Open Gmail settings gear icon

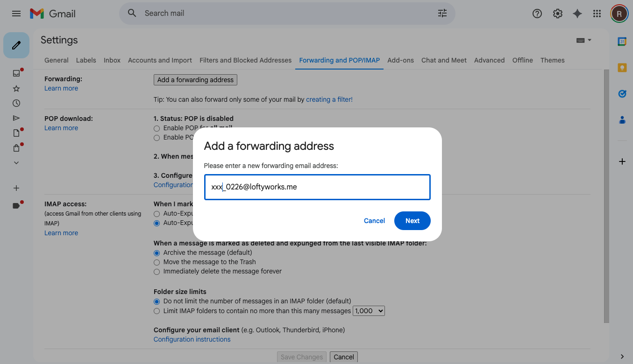point(557,14)
